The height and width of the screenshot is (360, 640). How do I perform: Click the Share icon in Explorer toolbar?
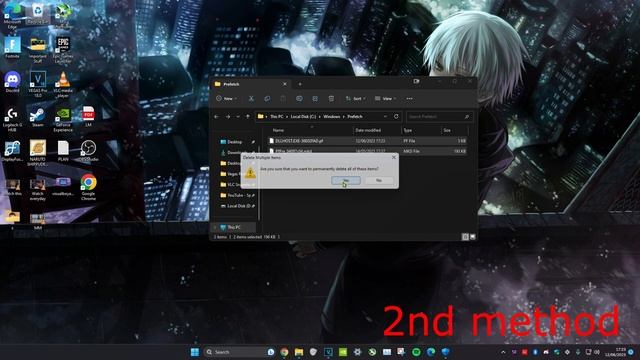click(315, 99)
